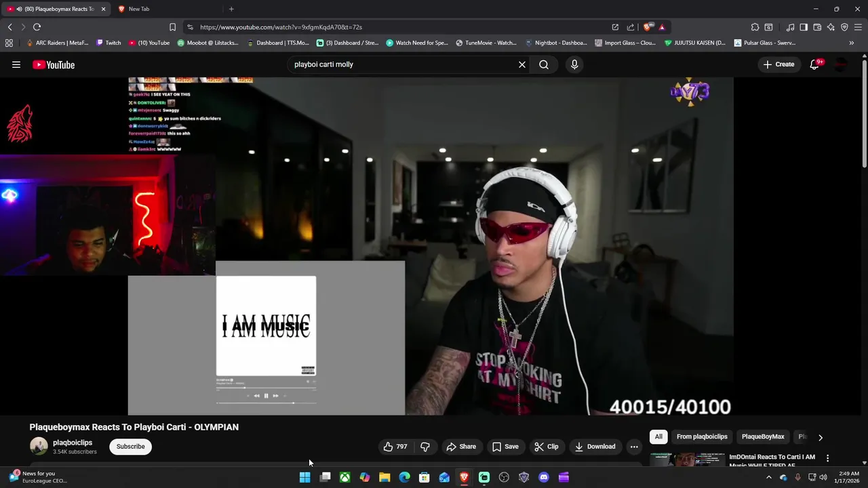Image resolution: width=868 pixels, height=488 pixels.
Task: Open Brave Rewards triangle icon
Action: (662, 27)
